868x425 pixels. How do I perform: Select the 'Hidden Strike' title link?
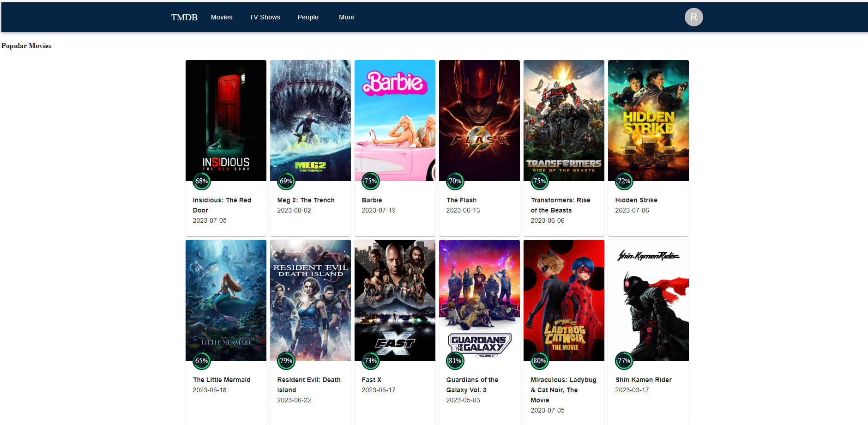[636, 200]
